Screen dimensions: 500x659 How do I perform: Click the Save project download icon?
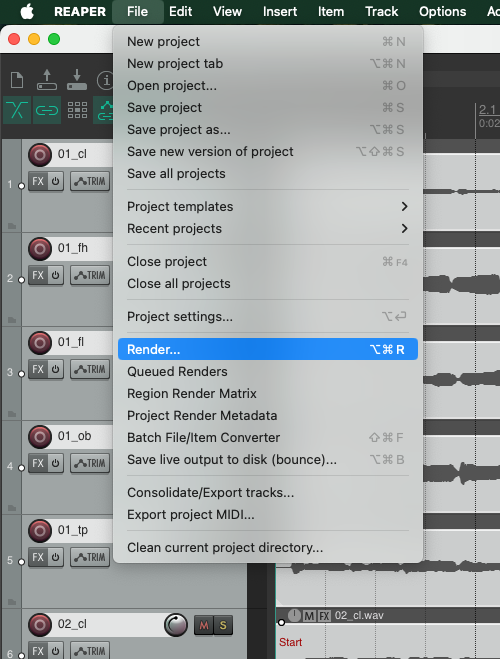77,80
